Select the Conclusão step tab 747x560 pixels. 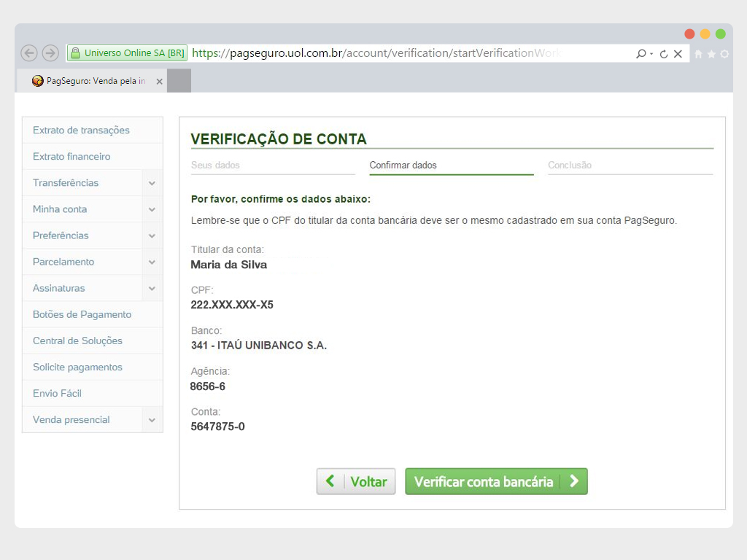(630, 166)
